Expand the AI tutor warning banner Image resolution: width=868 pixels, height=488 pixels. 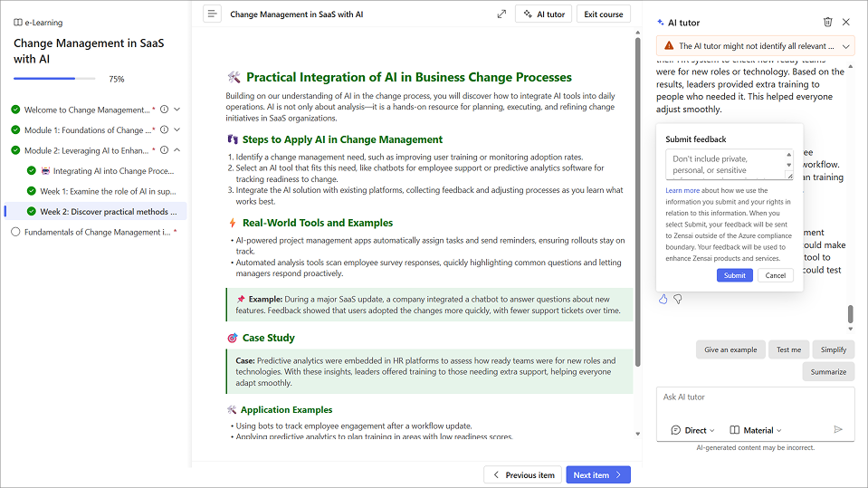coord(846,46)
